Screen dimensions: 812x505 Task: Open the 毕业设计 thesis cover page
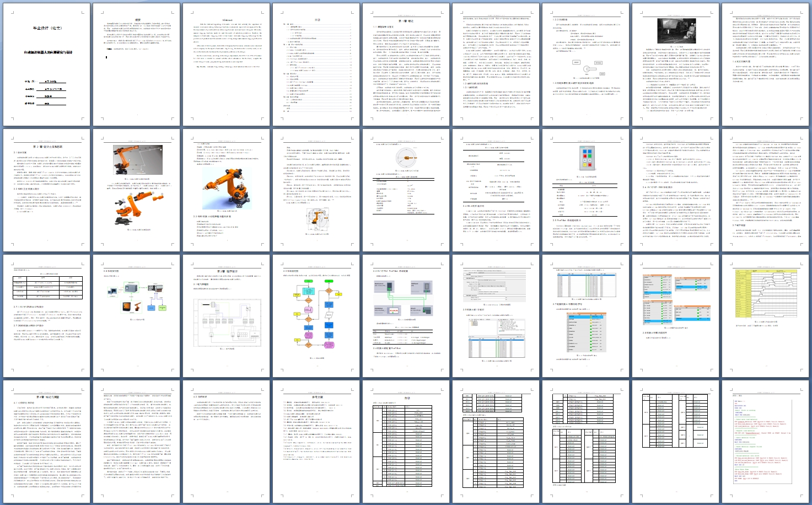(x=47, y=65)
